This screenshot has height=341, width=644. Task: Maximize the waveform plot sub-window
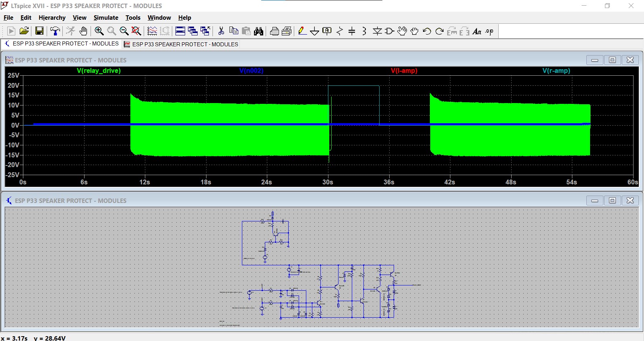[x=612, y=60]
